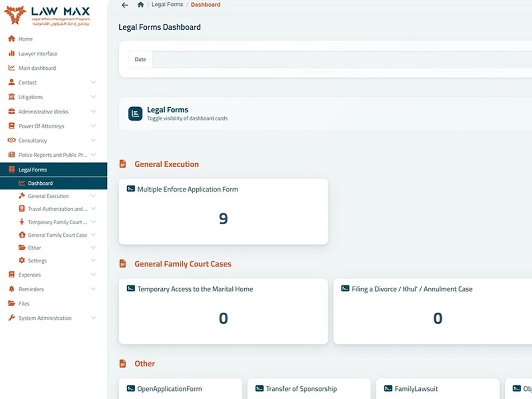The image size is (532, 399).
Task: Click the Files folder icon in sidebar
Action: (12, 304)
